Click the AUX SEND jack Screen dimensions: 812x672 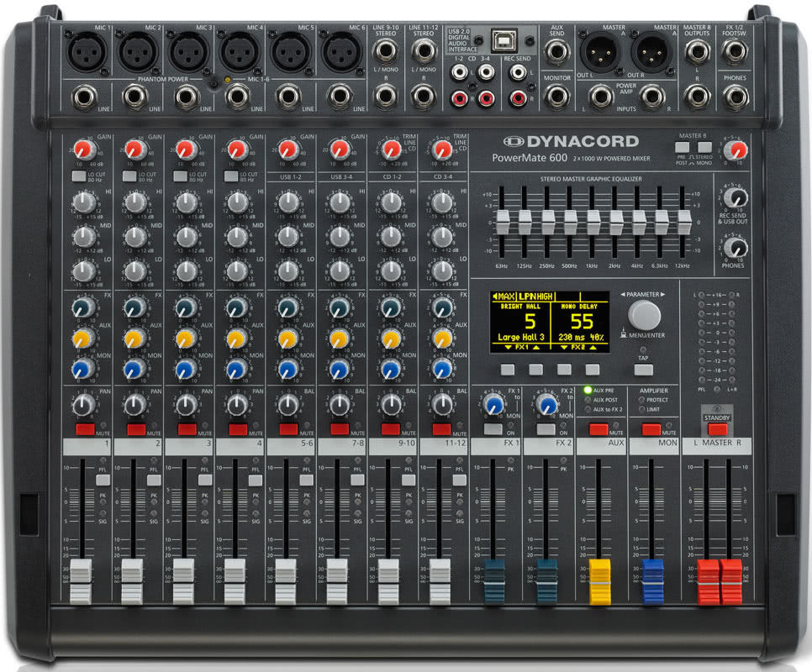tap(556, 51)
